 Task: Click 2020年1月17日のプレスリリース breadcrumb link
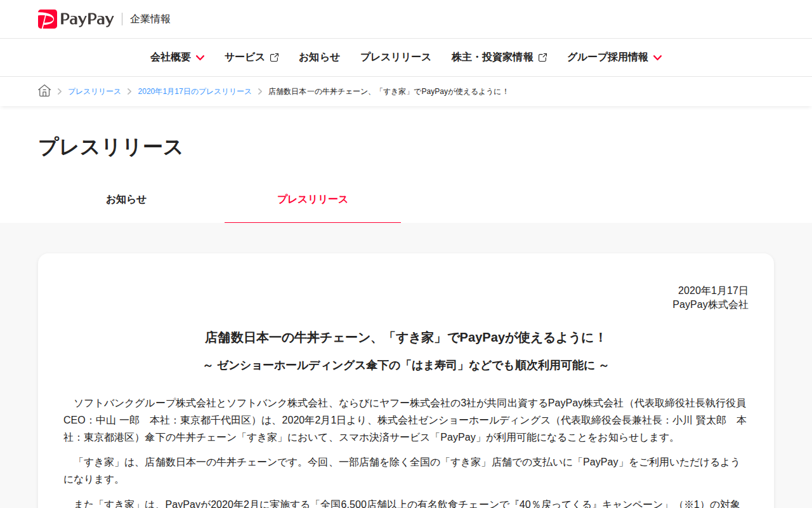(195, 91)
